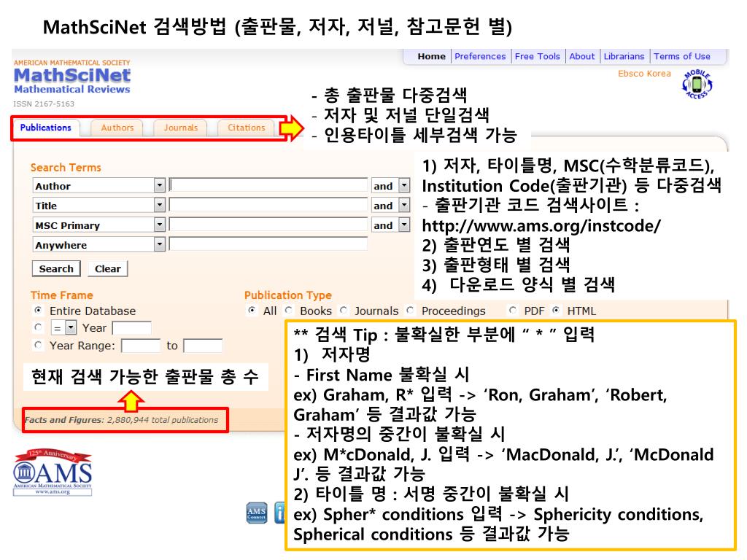This screenshot has height=560, width=747.
Task: Click the 'http://www.ams.org/instcode/' text
Action: 541,226
